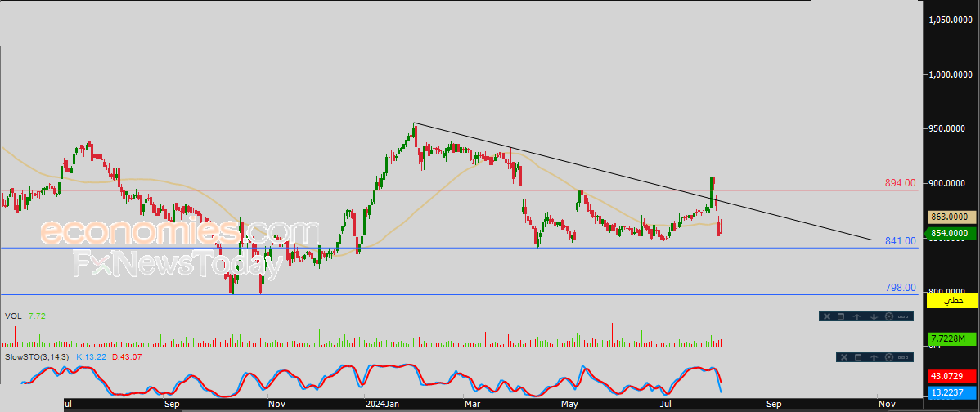Click the K:13.22 value
Image resolution: width=980 pixels, height=412 pixels.
coord(92,357)
